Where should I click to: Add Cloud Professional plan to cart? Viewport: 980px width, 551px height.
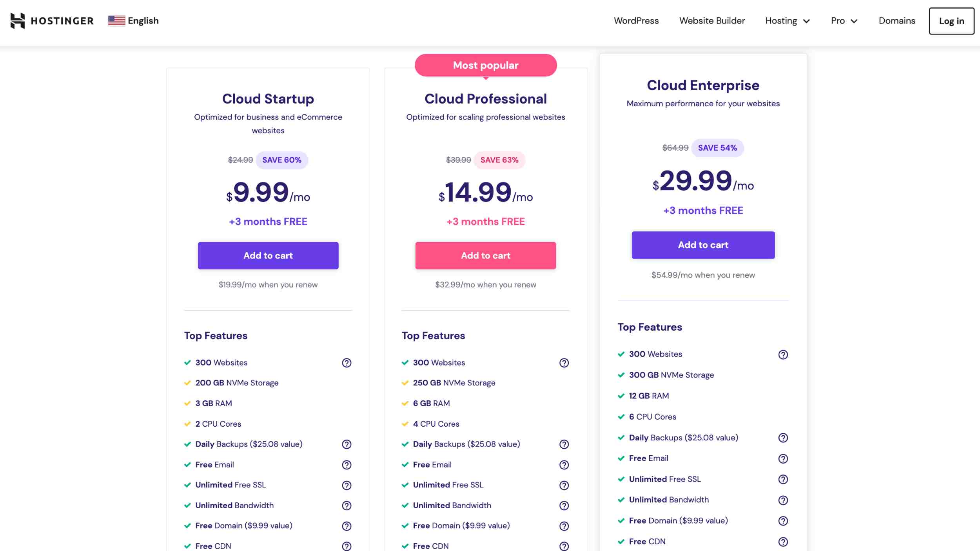[486, 256]
